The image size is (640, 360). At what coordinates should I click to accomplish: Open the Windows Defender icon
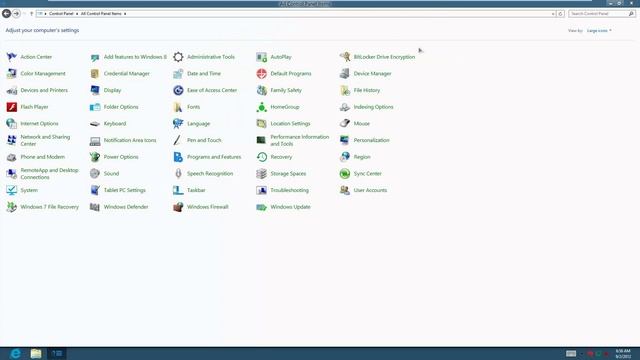(95, 207)
